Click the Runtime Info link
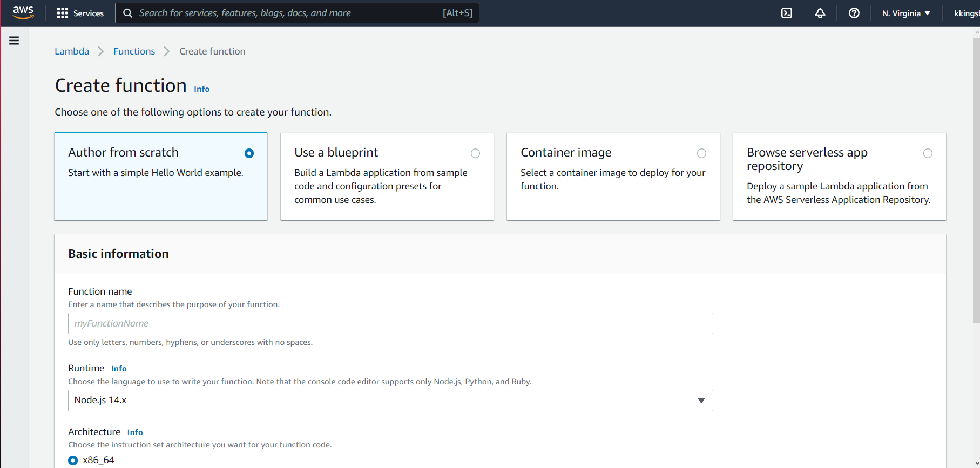980x468 pixels. click(119, 369)
